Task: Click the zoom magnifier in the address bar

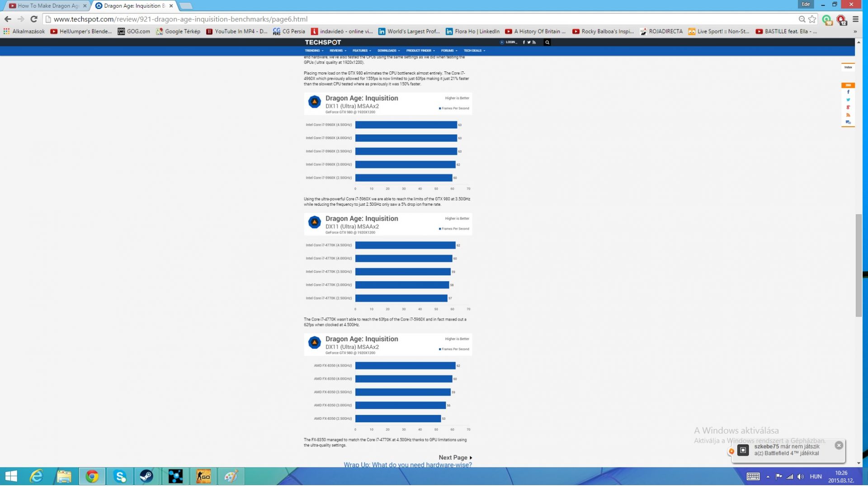Action: (x=802, y=19)
